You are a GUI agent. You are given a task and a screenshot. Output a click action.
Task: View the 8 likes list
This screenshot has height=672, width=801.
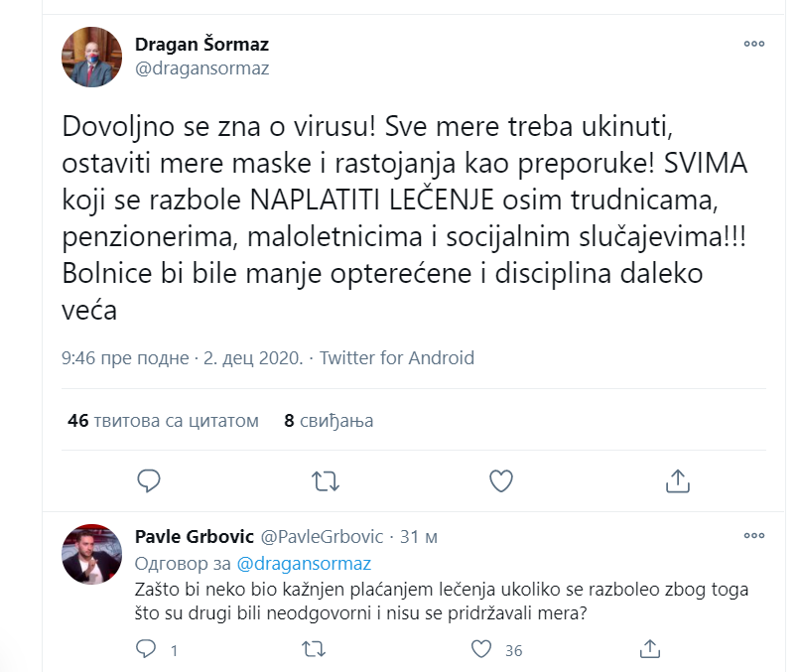pos(327,420)
